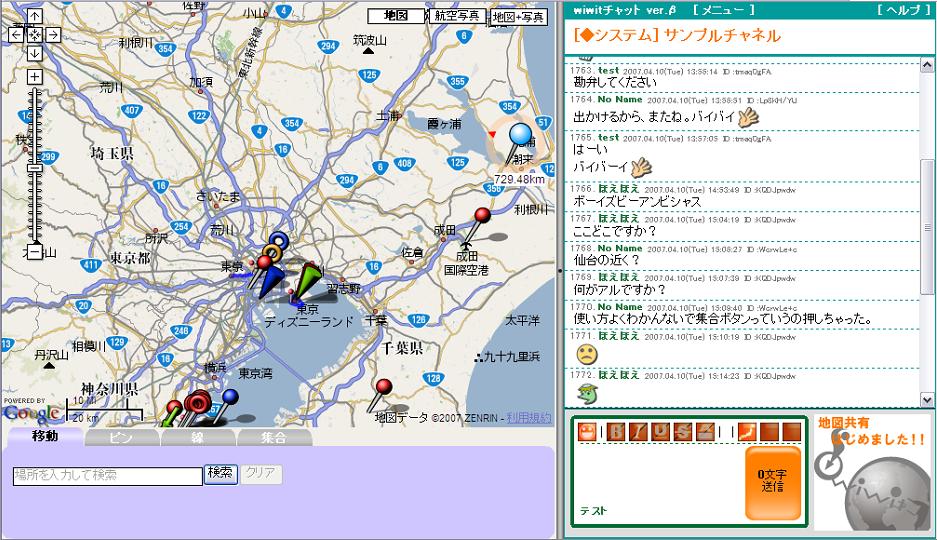Click the 検索 button
The height and width of the screenshot is (540, 937).
click(221, 473)
